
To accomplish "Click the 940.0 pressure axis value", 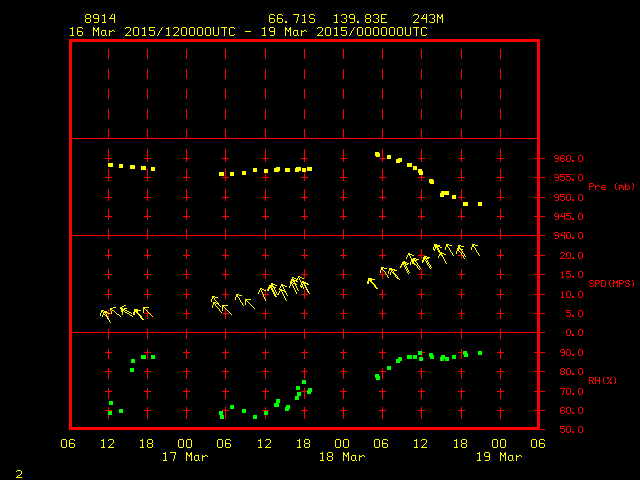I will [x=563, y=236].
